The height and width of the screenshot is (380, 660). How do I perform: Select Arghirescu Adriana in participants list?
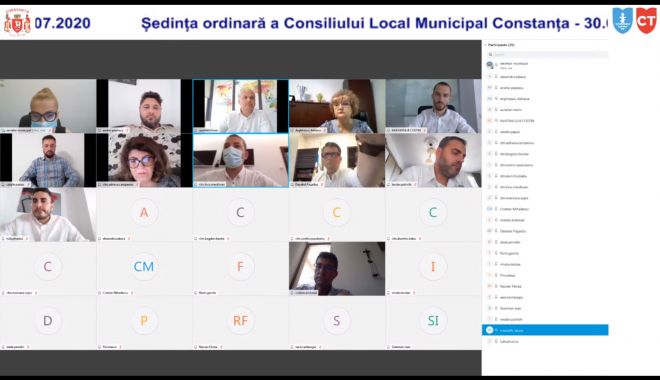(x=514, y=98)
